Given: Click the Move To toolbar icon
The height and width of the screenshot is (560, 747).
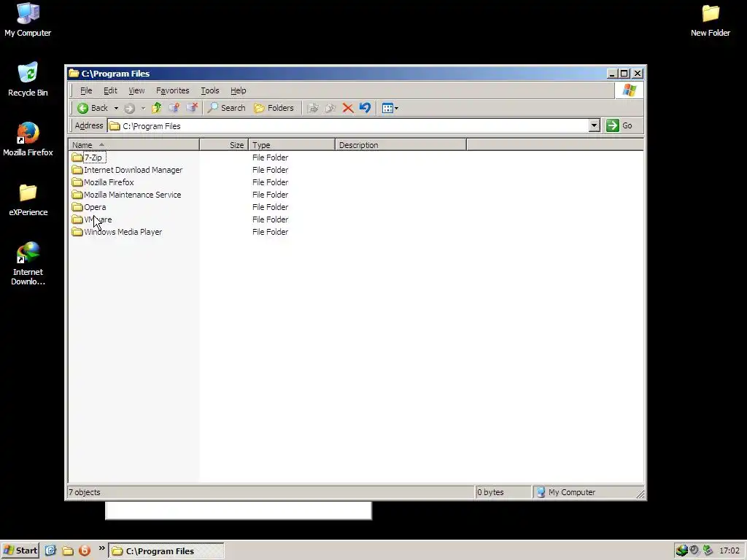Looking at the screenshot, I should tap(313, 108).
